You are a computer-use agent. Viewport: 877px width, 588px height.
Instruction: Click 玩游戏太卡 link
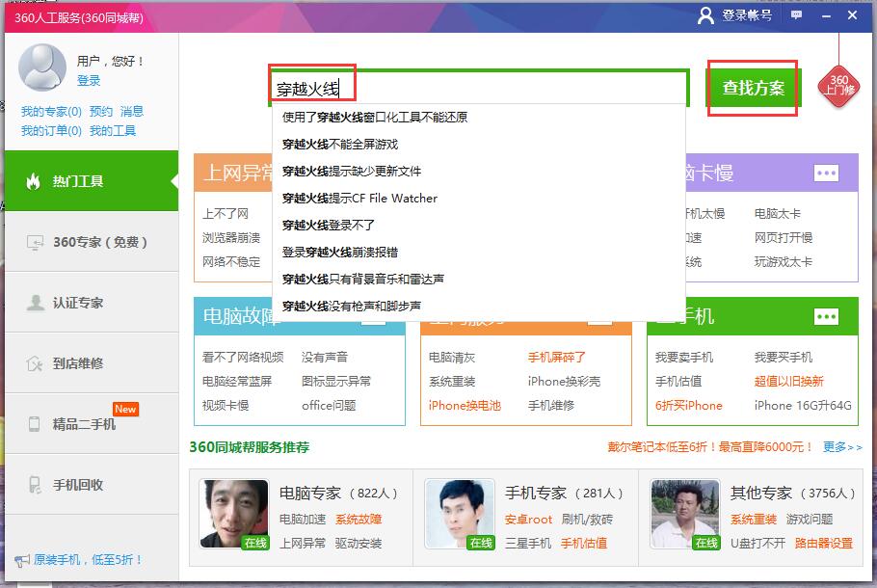(783, 262)
